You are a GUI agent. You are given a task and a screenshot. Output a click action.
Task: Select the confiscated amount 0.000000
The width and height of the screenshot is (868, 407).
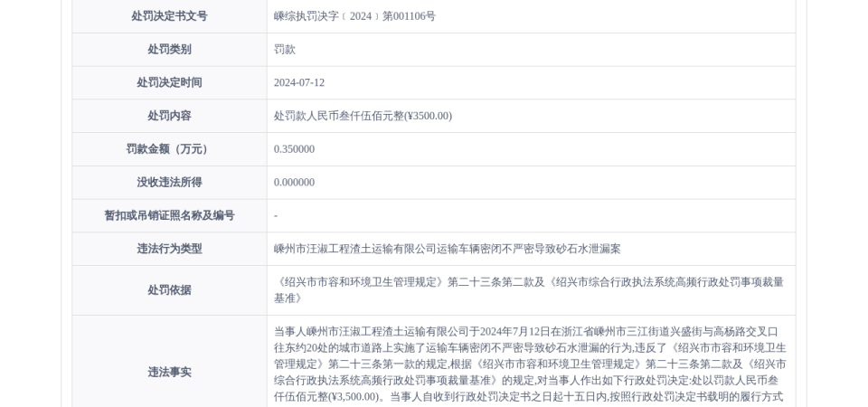[x=295, y=182]
